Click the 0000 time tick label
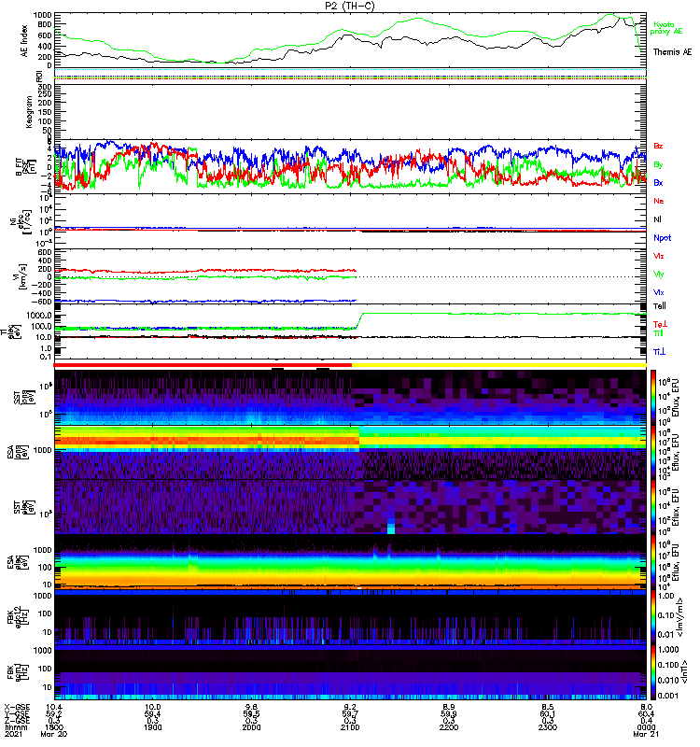Viewport: 700px width, 747px height. 646,727
